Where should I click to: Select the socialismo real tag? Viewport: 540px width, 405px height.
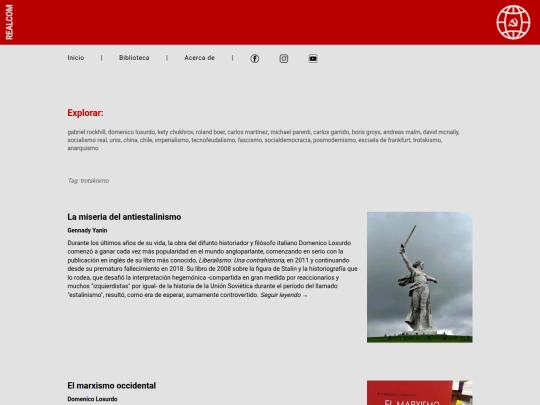point(87,140)
